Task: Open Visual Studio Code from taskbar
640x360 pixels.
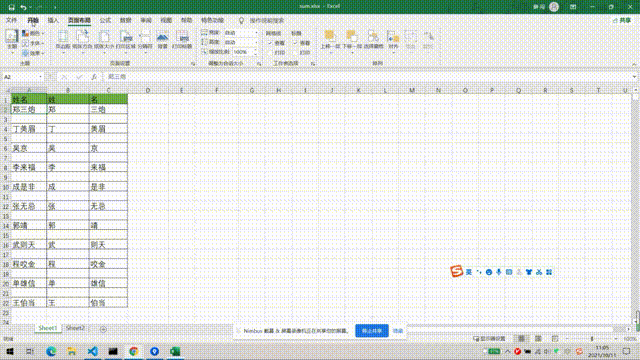Action: [93, 351]
